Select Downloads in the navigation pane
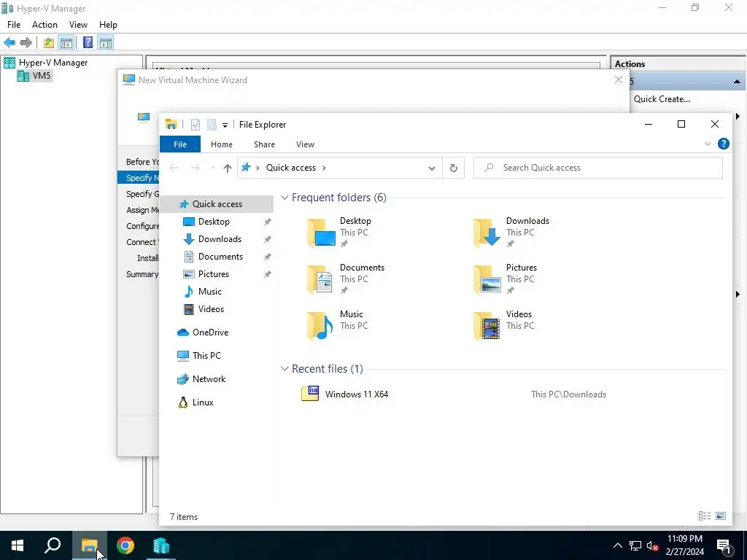 coord(220,239)
